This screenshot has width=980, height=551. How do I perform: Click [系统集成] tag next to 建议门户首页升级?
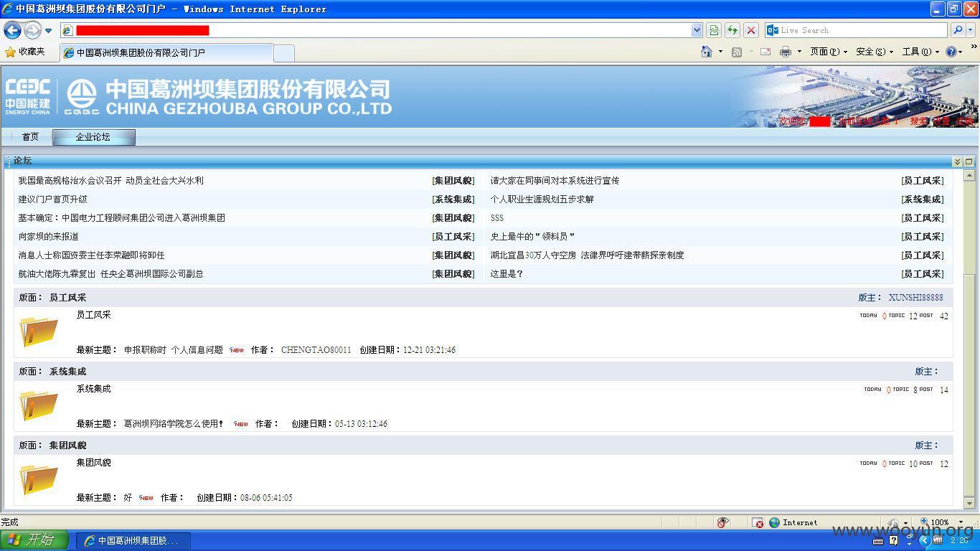(x=453, y=199)
